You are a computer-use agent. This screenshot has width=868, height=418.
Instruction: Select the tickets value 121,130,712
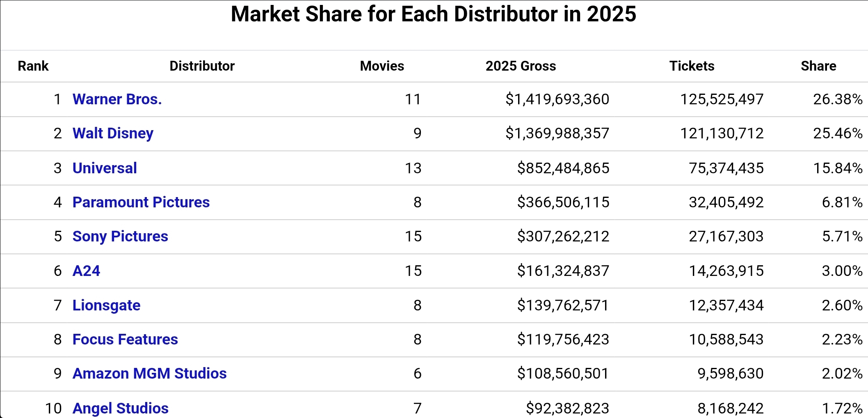[x=722, y=133]
